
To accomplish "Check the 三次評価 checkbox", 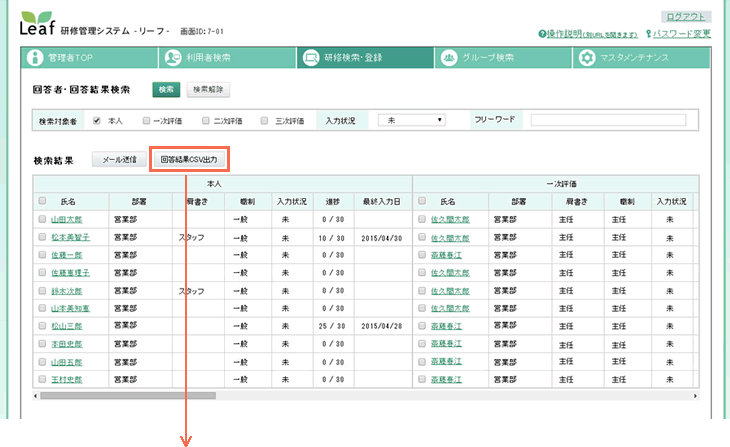I will [264, 121].
